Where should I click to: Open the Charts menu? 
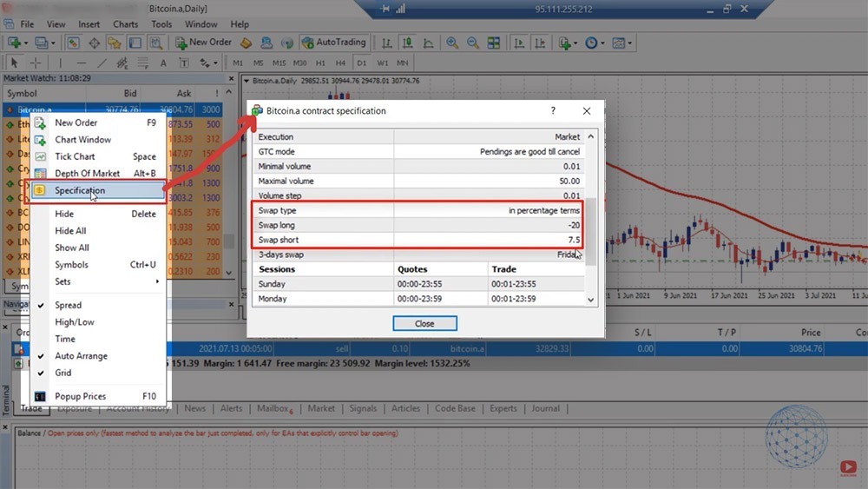pyautogui.click(x=125, y=24)
